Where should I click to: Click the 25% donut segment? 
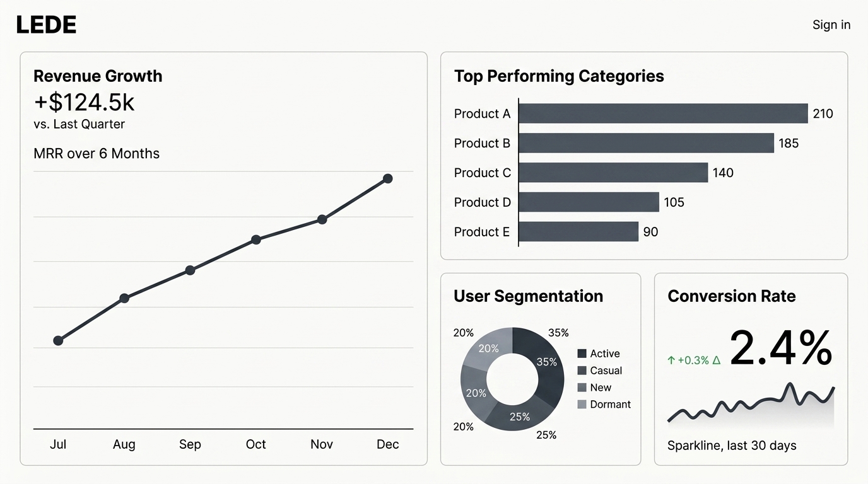pyautogui.click(x=519, y=416)
